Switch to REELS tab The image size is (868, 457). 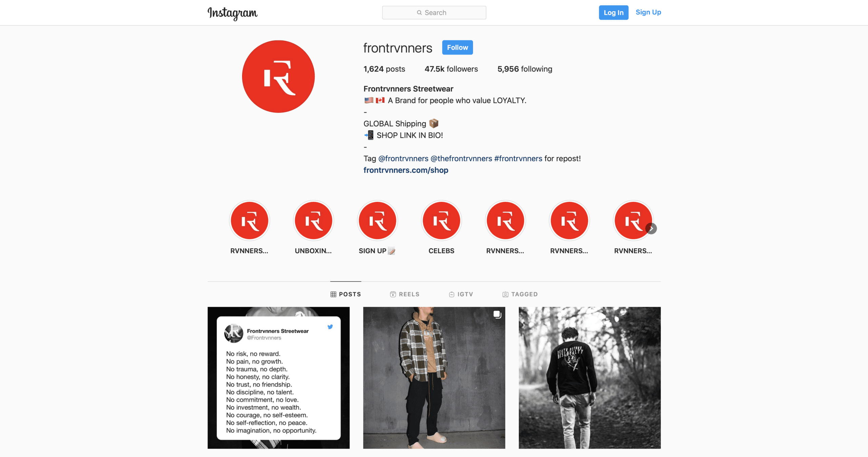click(404, 294)
